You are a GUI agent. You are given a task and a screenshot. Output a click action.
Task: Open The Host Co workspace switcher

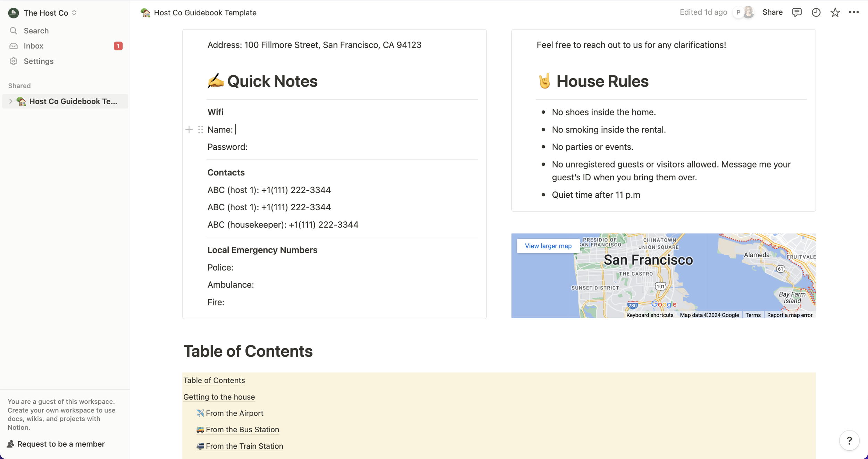coord(46,13)
